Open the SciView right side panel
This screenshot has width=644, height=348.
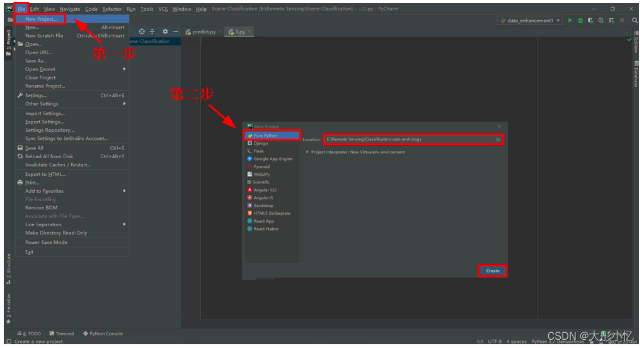click(x=636, y=42)
